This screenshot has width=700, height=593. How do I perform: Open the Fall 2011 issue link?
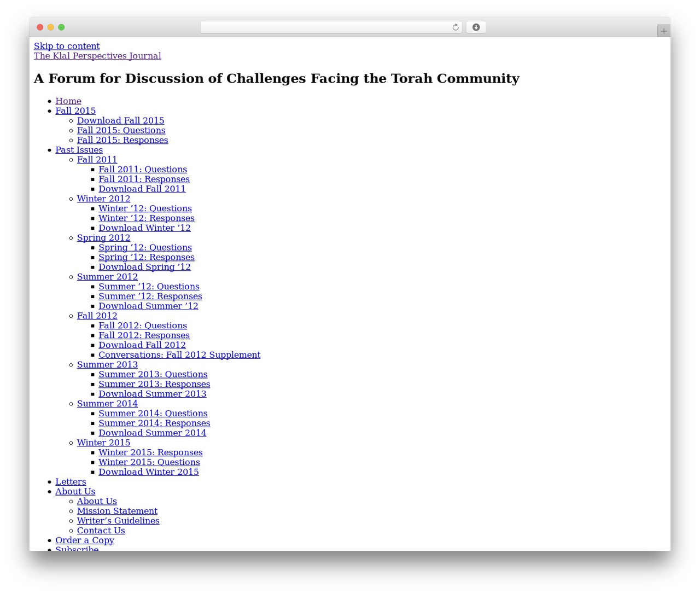coord(97,160)
